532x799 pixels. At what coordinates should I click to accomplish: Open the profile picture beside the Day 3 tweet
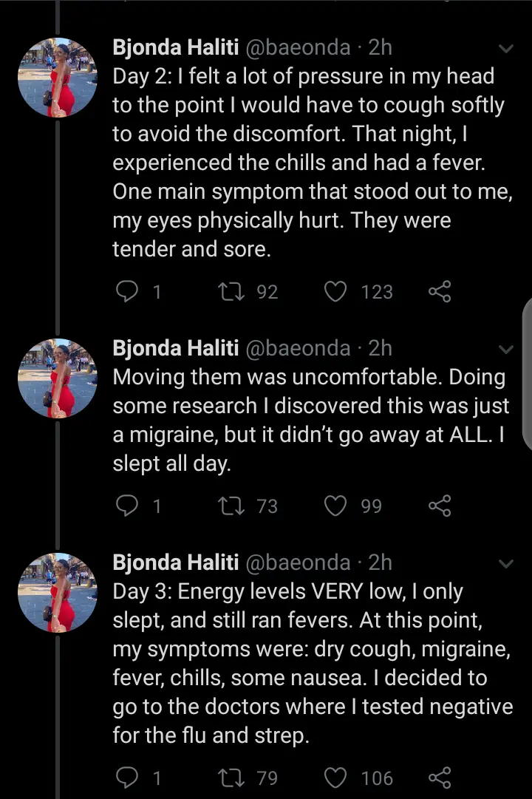pos(58,593)
